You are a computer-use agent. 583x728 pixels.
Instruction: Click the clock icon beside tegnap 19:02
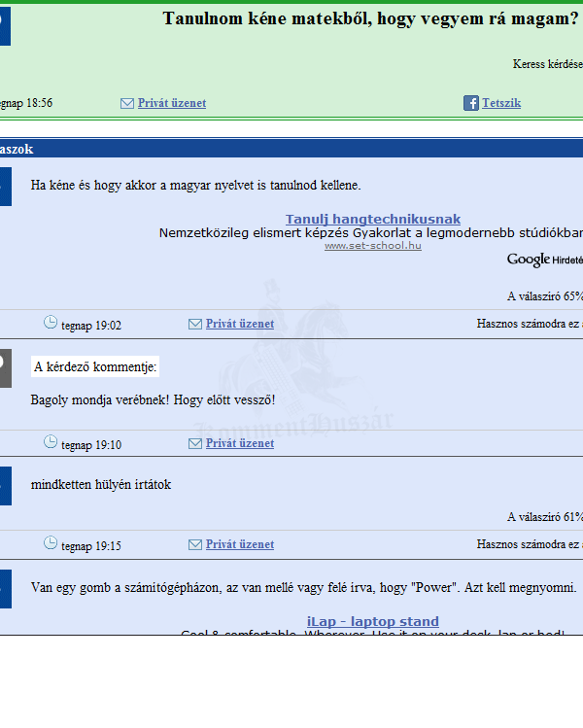coord(51,323)
